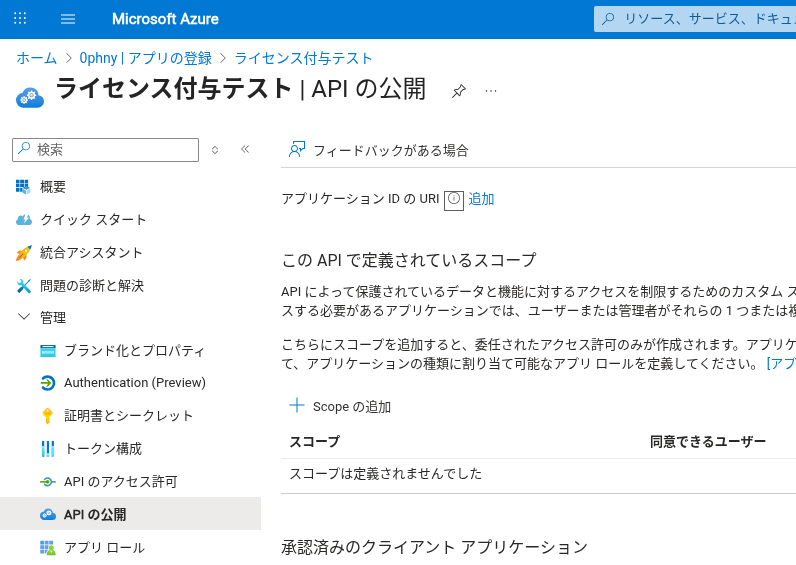This screenshot has height=565, width=796.
Task: Click 同意できるユーザー column header
Action: point(708,442)
